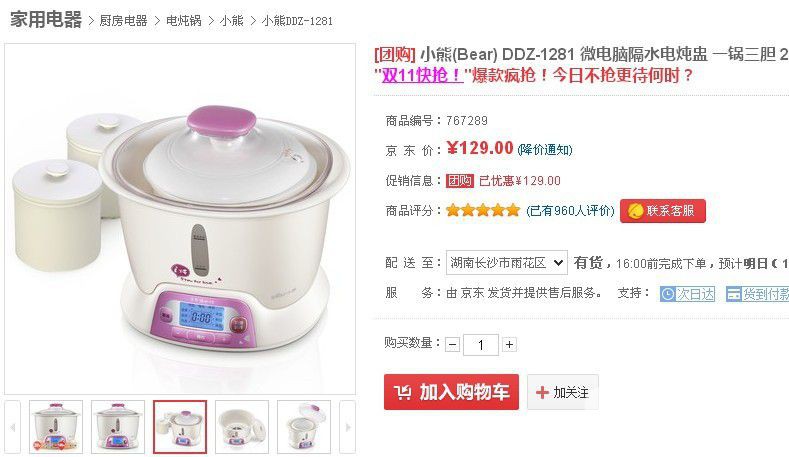Screen dimensions: 789x457
Task: Select the first product thumbnail
Action: click(56, 427)
